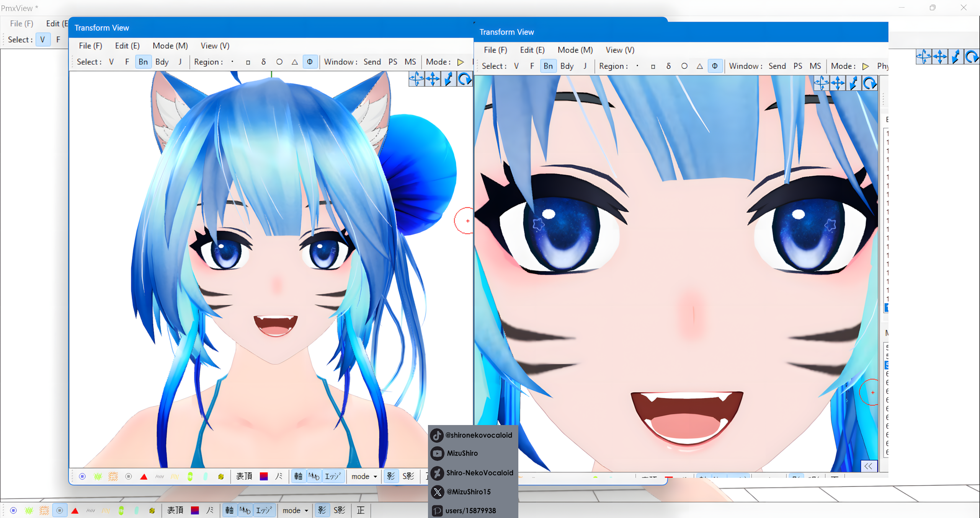Viewport: 980px width, 518px height.
Task: Click Send button in right Transform View
Action: [x=777, y=66]
